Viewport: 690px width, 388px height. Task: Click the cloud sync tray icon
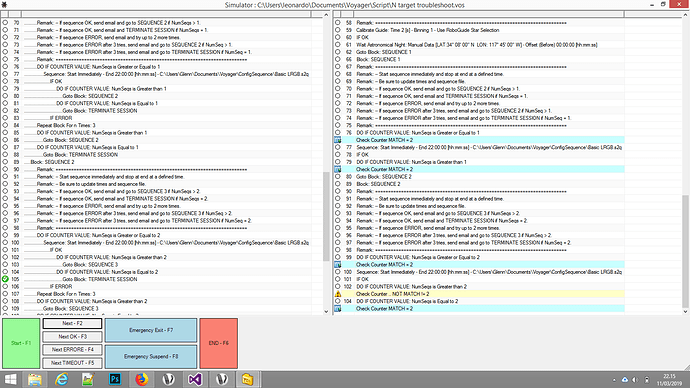624,380
